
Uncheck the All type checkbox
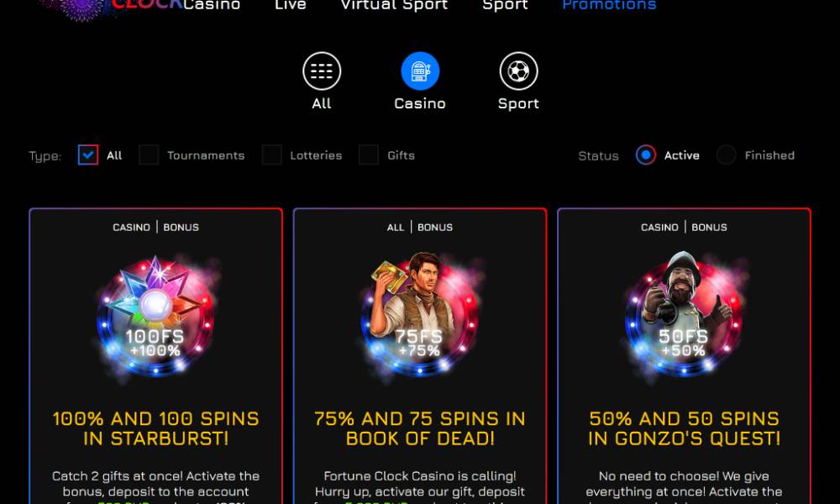pos(88,155)
